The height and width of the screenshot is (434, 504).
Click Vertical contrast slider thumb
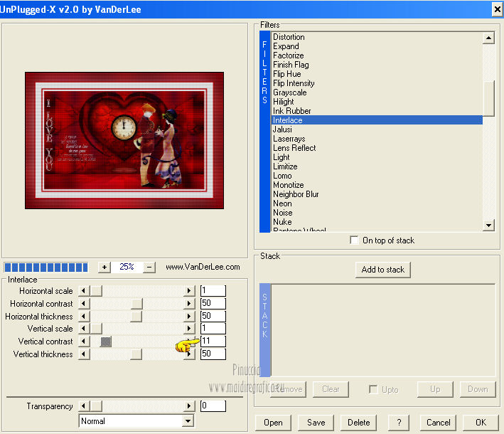(x=106, y=342)
